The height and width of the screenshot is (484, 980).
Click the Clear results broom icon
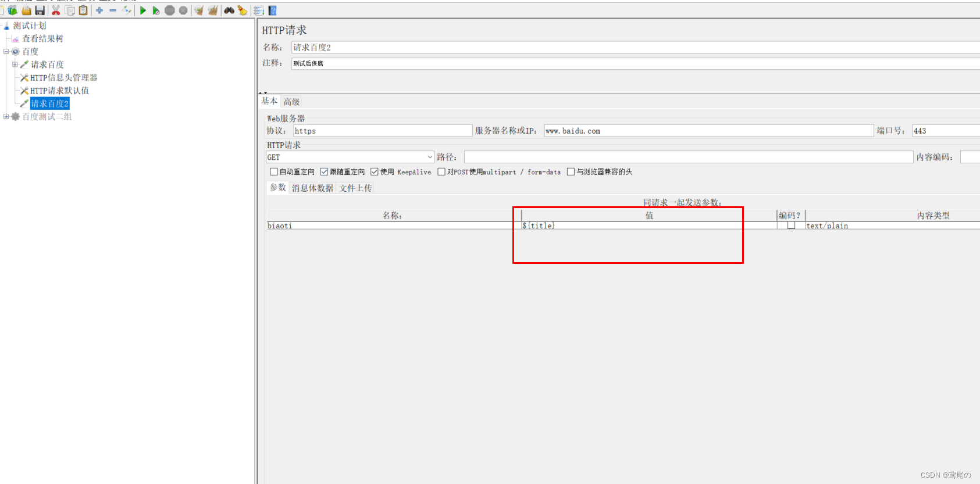click(199, 10)
